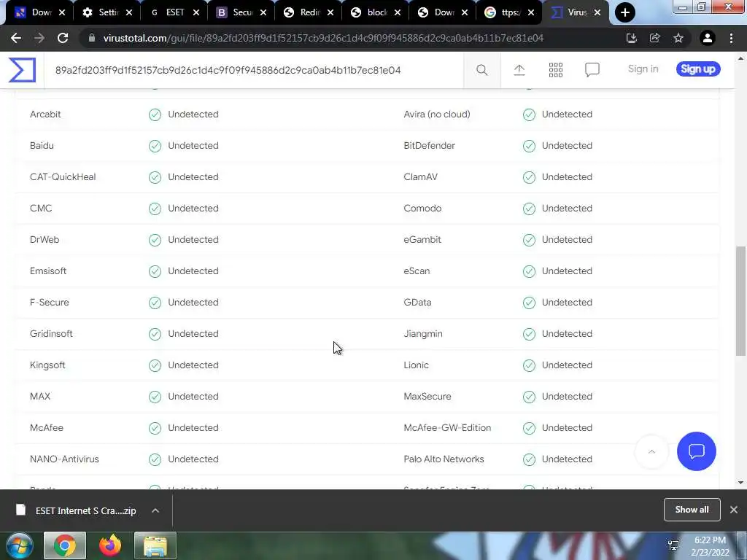
Task: Click the Arcabit undetected check icon
Action: (x=155, y=114)
